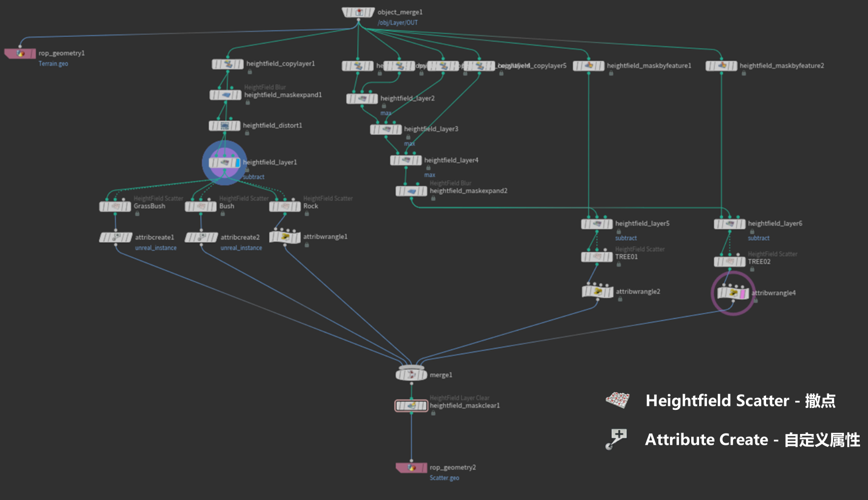Click the /obj/Layer/OUT path label
The image size is (868, 500).
(397, 23)
